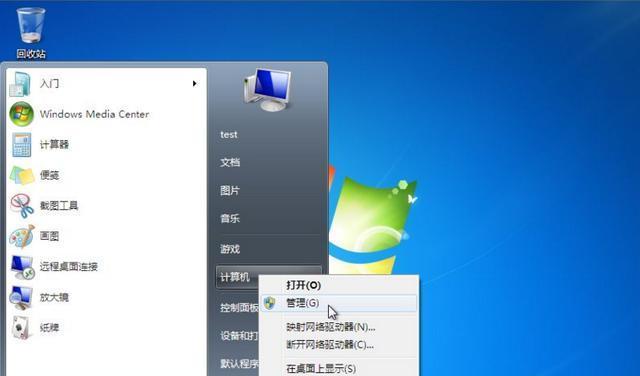This screenshot has width=640, height=376.
Task: Choose 在桌面上显示(S) in context menu
Action: click(x=338, y=369)
